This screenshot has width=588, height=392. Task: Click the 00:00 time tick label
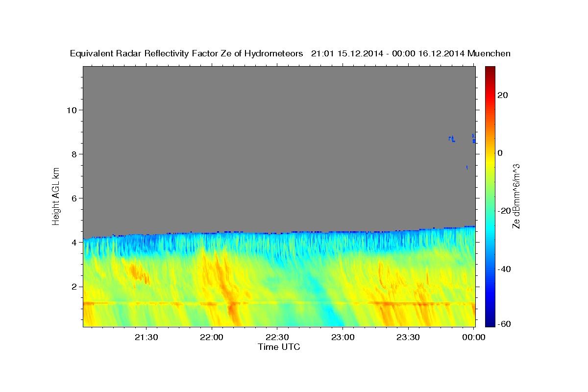[x=474, y=337]
